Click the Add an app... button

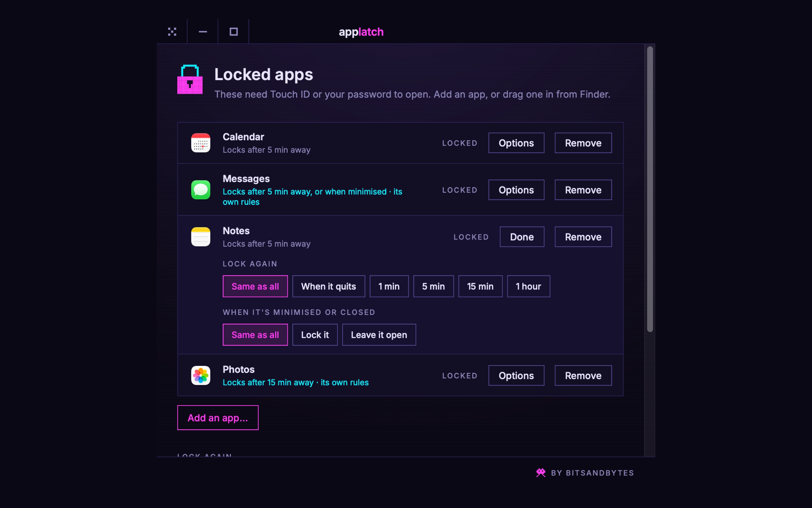point(218,418)
